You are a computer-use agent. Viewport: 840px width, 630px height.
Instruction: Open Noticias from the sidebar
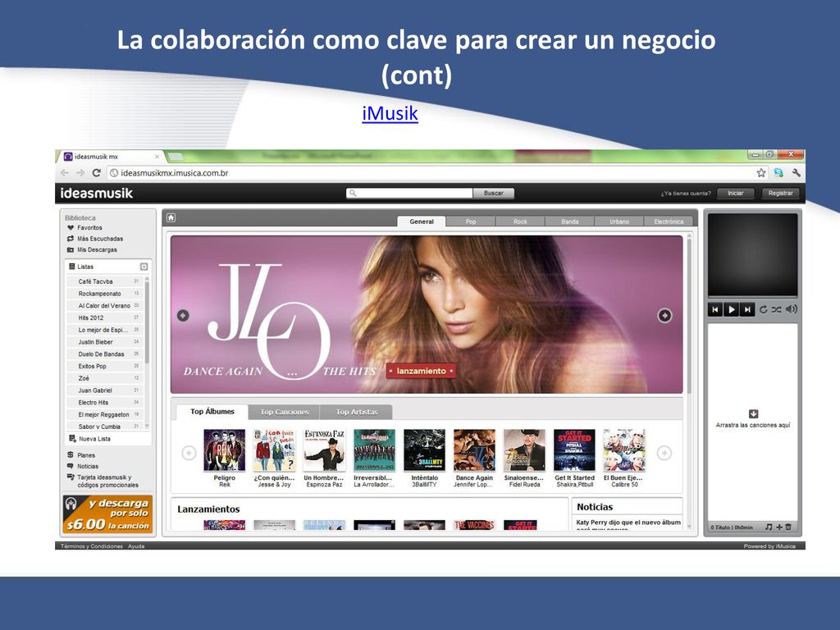click(83, 466)
